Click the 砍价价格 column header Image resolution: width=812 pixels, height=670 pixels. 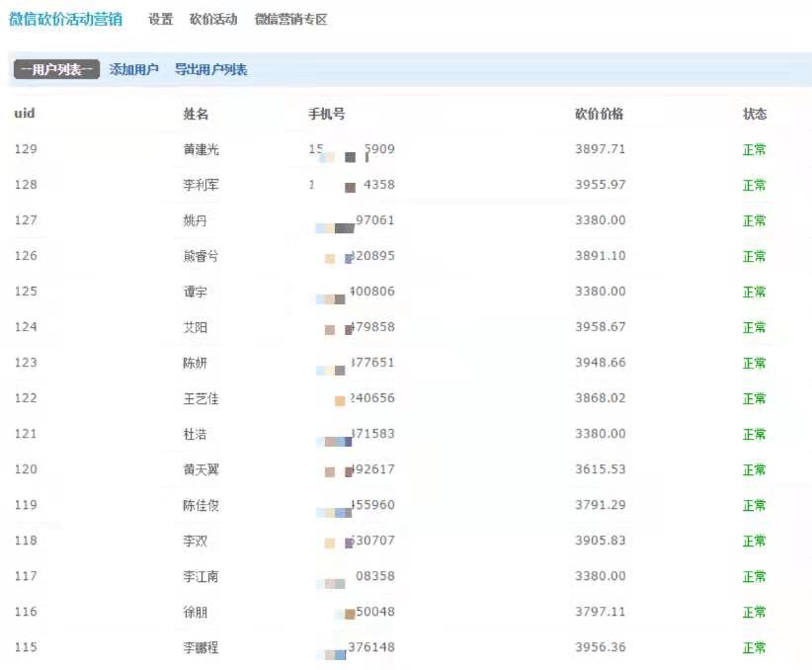point(599,114)
